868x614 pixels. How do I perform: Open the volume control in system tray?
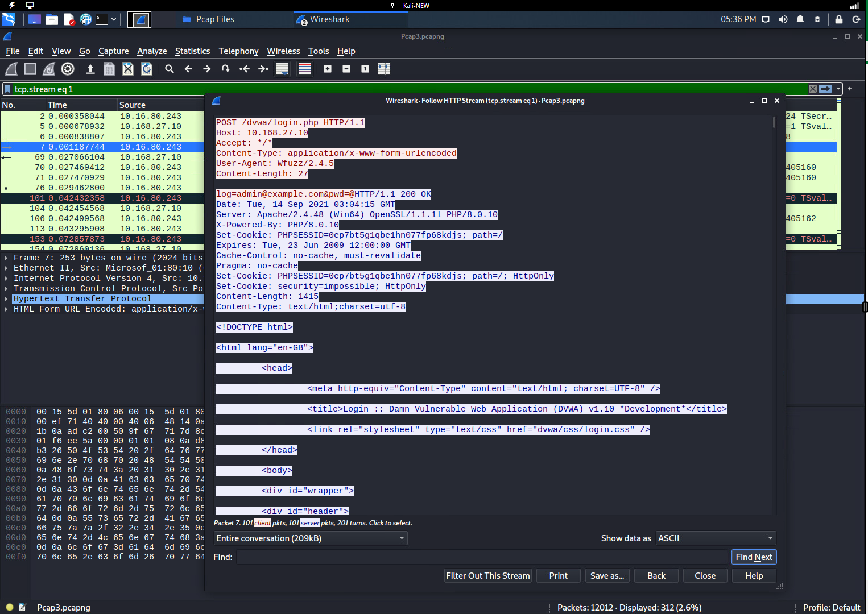[x=783, y=19]
